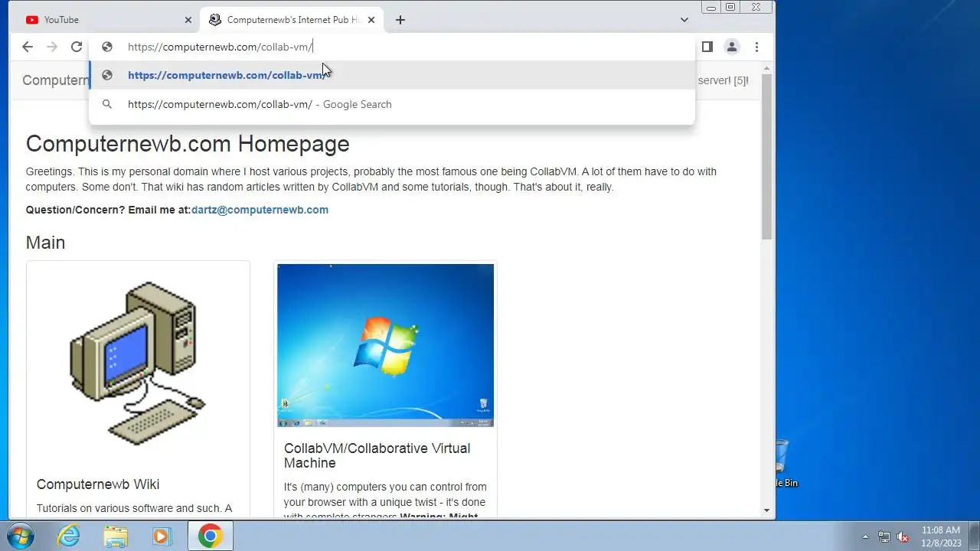The image size is (980, 551).
Task: Select the Chrome taskbar button
Action: pyautogui.click(x=210, y=536)
